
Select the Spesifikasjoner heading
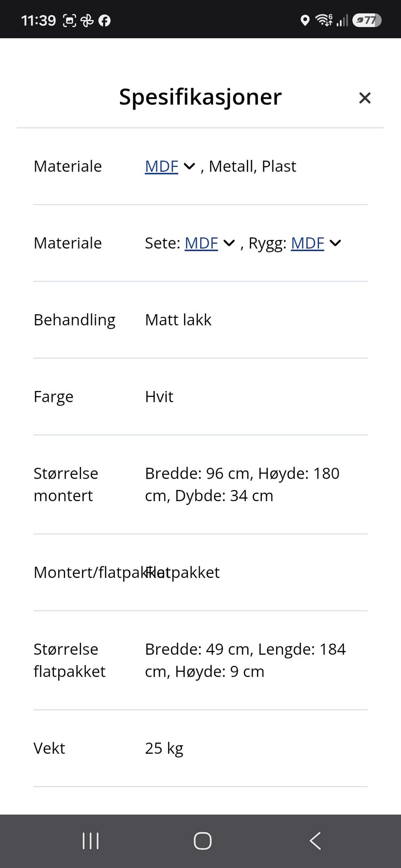point(200,97)
